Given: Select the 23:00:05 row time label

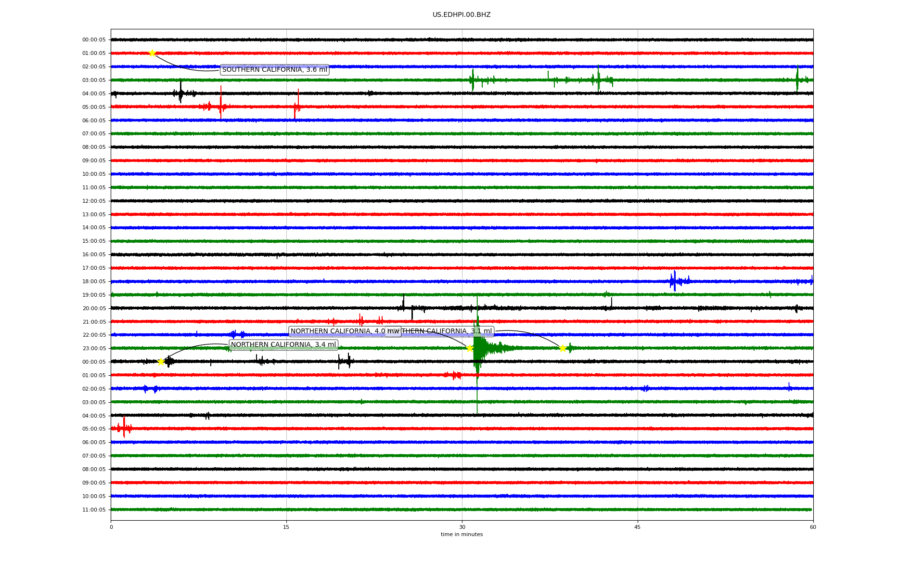Looking at the screenshot, I should 94,348.
